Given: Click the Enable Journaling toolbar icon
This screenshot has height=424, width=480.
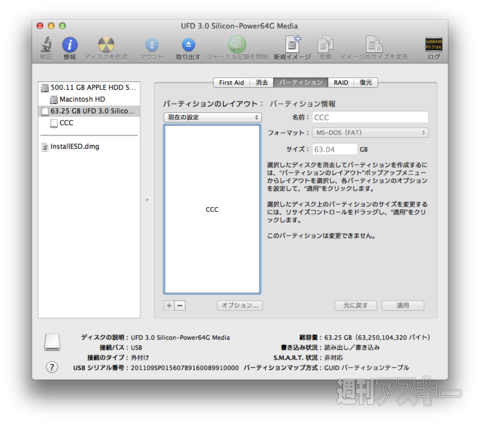Looking at the screenshot, I should point(237,44).
